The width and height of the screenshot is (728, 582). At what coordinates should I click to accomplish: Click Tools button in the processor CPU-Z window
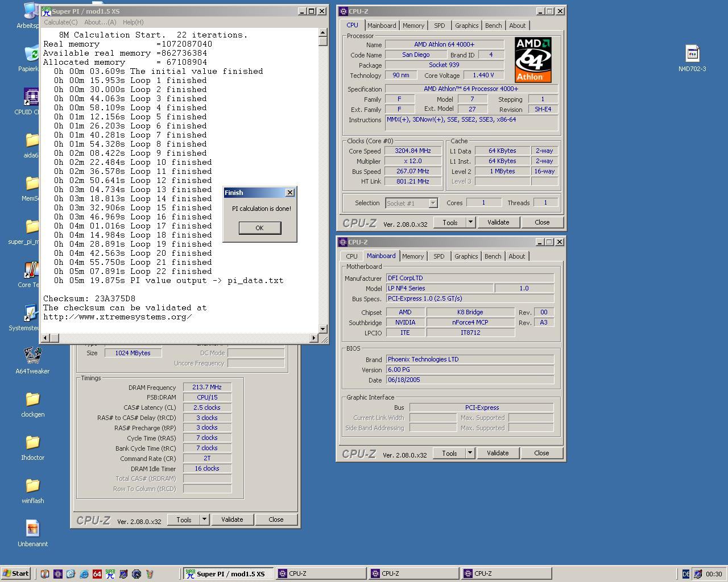click(x=450, y=222)
